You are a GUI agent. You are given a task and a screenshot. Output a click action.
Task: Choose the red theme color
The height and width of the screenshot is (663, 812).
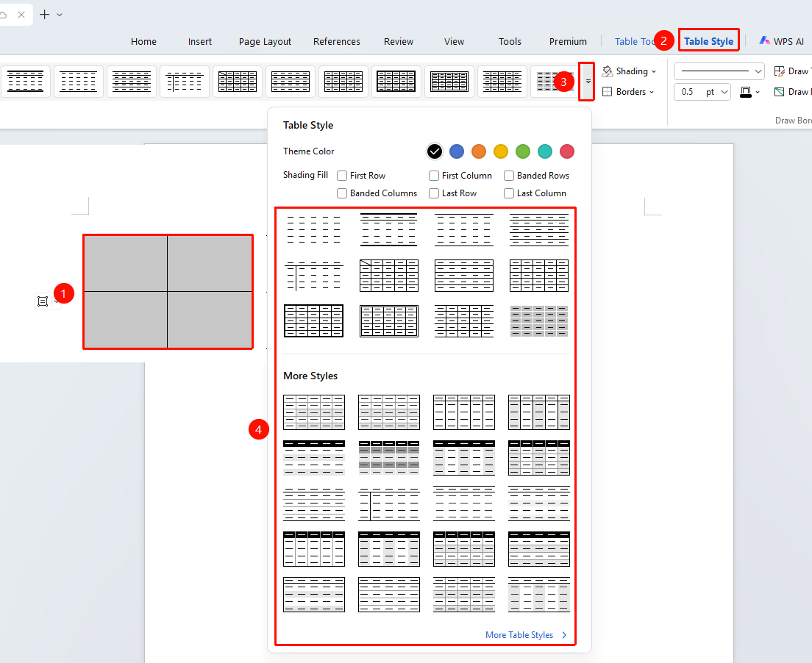tap(567, 151)
